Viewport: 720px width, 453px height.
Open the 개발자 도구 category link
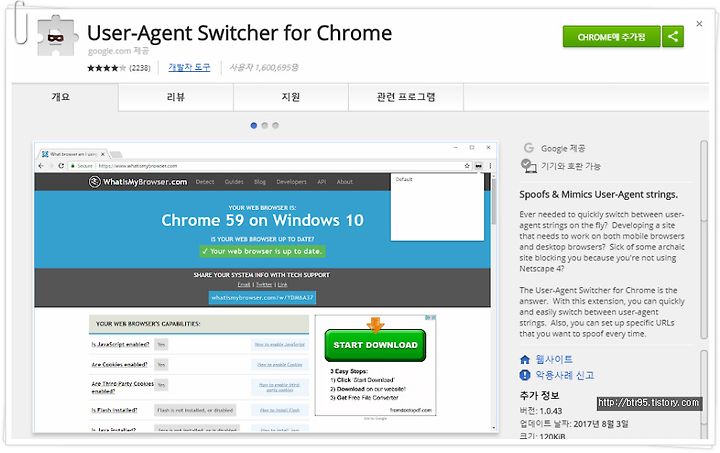click(189, 67)
